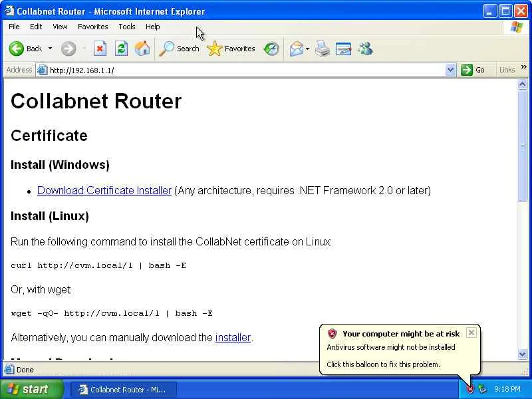The height and width of the screenshot is (399, 532).
Task: Select Collabnet Router taskbar button
Action: click(x=124, y=390)
